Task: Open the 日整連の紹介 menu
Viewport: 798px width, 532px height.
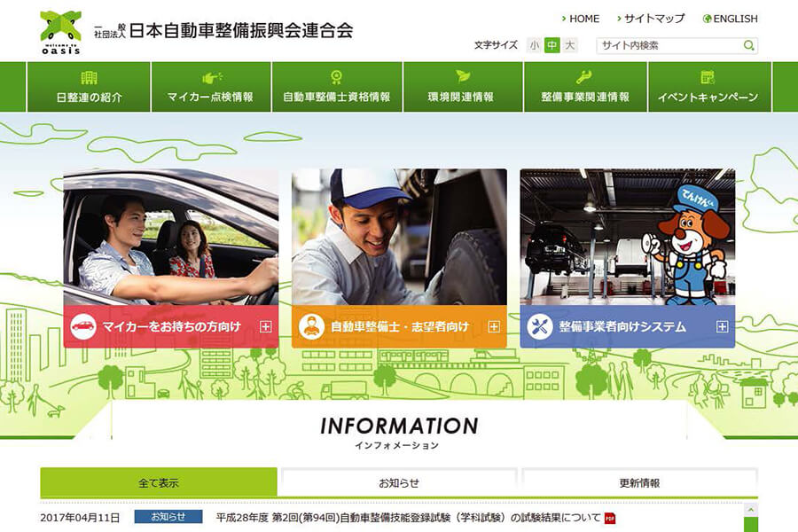Action: click(x=89, y=87)
